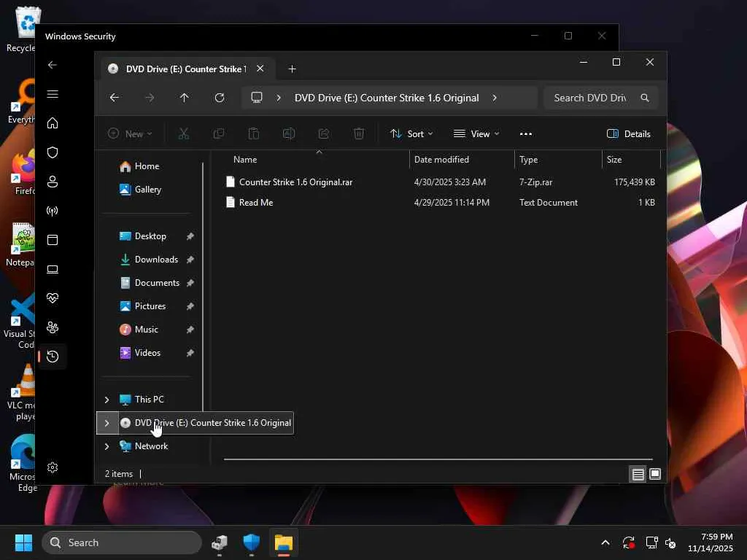
Task: Click the Rename icon in toolbar
Action: 289,134
